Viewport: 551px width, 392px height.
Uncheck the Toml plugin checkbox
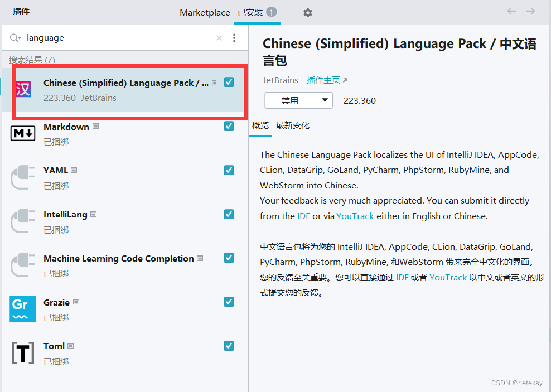[x=229, y=346]
